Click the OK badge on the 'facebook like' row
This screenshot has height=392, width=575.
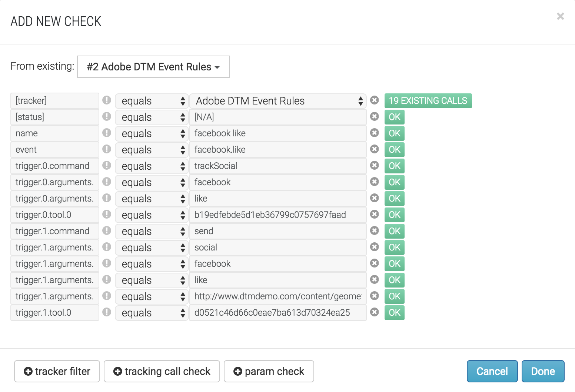tap(395, 133)
